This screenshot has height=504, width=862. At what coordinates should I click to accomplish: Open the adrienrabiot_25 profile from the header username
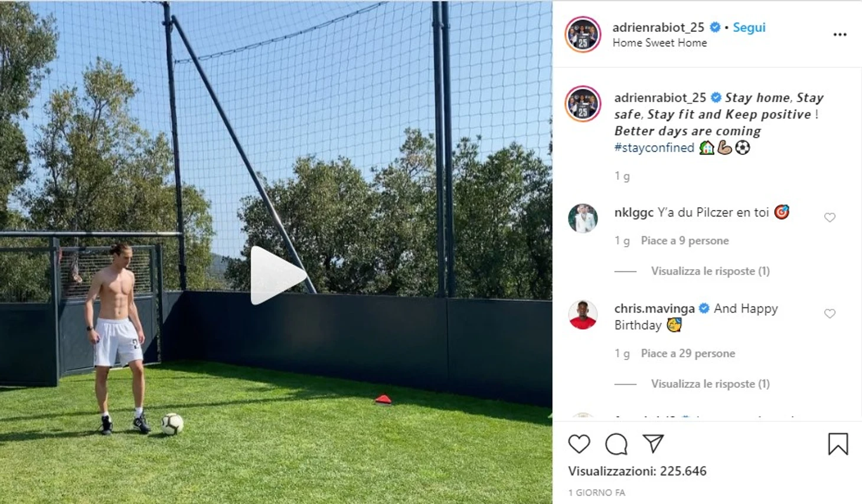[x=658, y=27]
